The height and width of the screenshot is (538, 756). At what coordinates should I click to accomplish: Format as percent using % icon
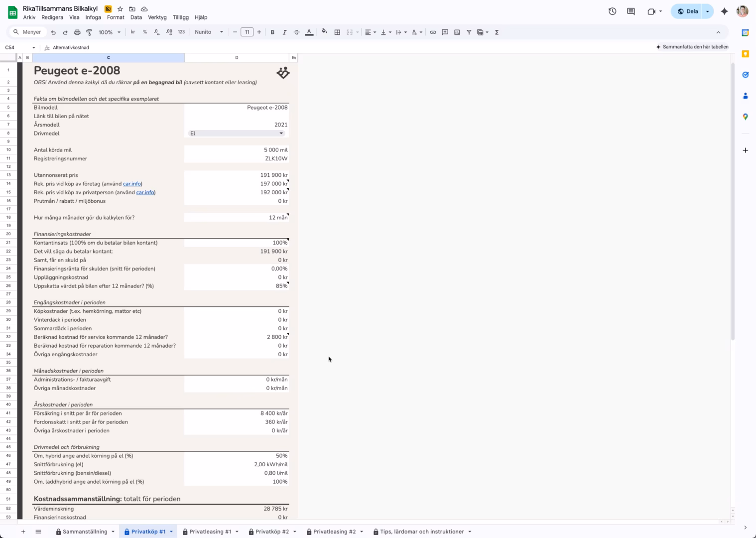[145, 32]
